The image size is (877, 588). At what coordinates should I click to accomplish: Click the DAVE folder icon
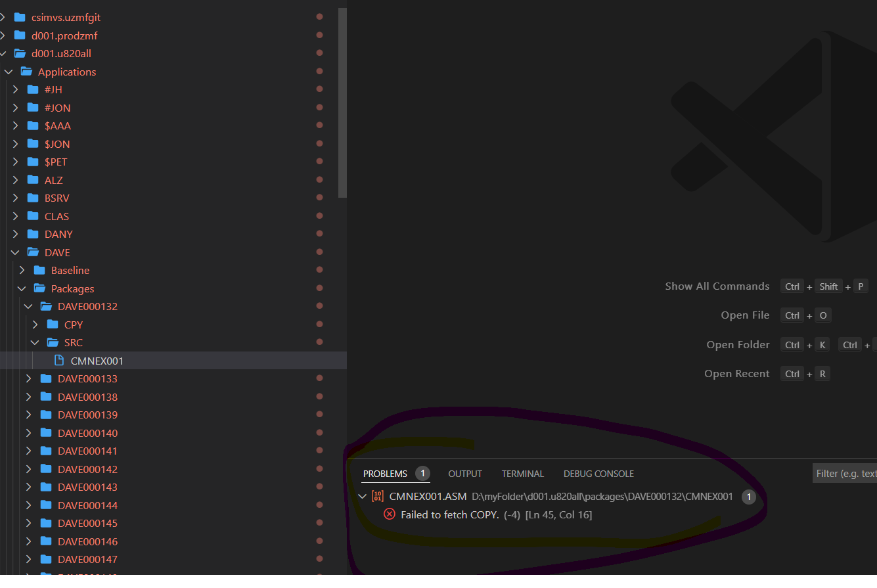click(33, 252)
